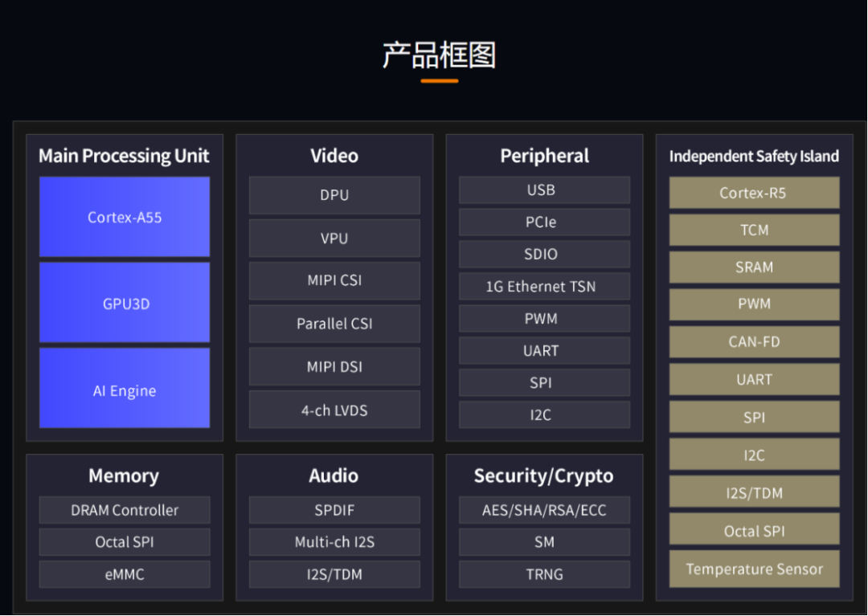Select the GPU3D block
The height and width of the screenshot is (616, 868).
(x=125, y=303)
